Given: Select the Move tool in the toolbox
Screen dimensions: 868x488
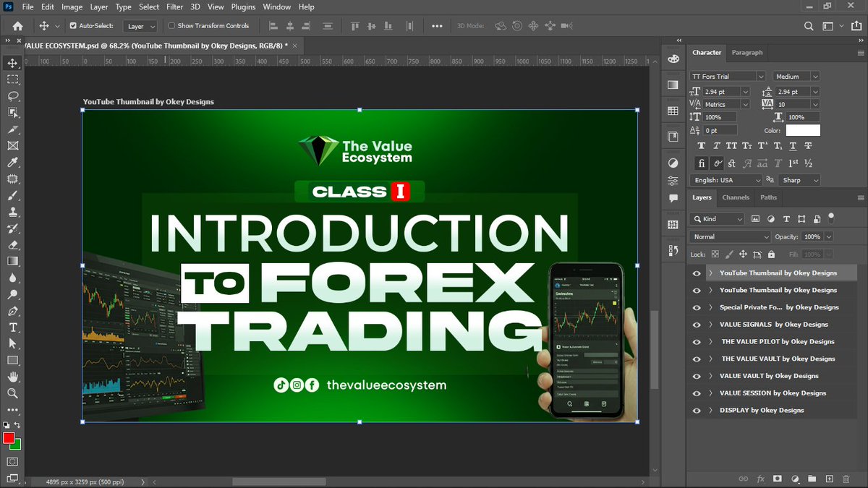Looking at the screenshot, I should [x=12, y=63].
